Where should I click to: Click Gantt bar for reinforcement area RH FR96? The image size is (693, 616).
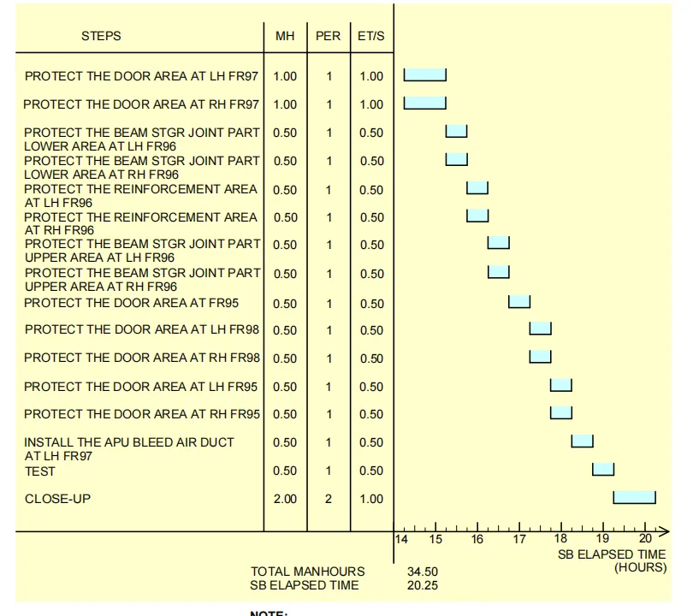(477, 216)
